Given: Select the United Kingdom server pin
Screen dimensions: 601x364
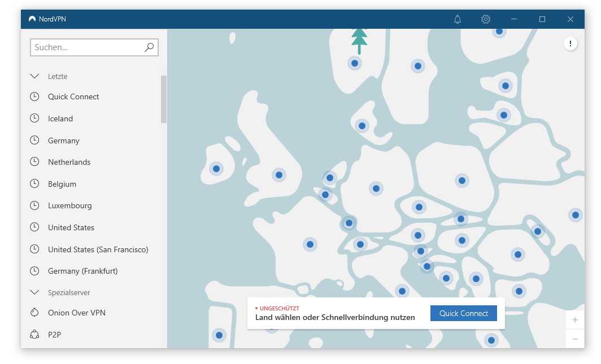Looking at the screenshot, I should pyautogui.click(x=279, y=176).
